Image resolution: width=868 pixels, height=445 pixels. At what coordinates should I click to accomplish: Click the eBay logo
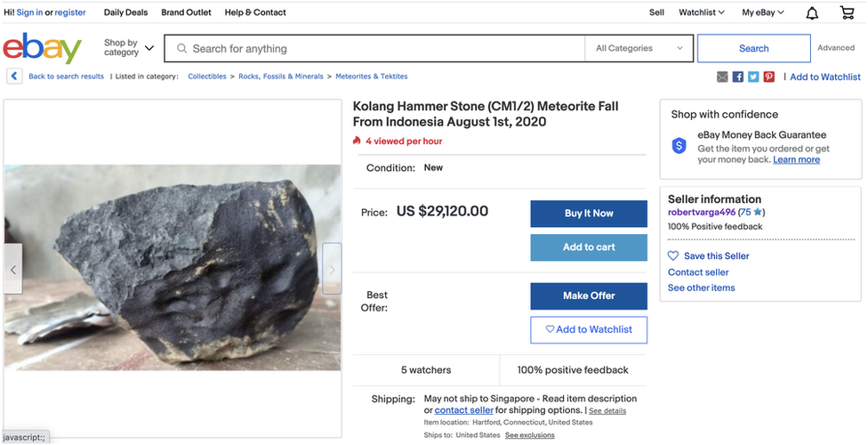(x=43, y=49)
